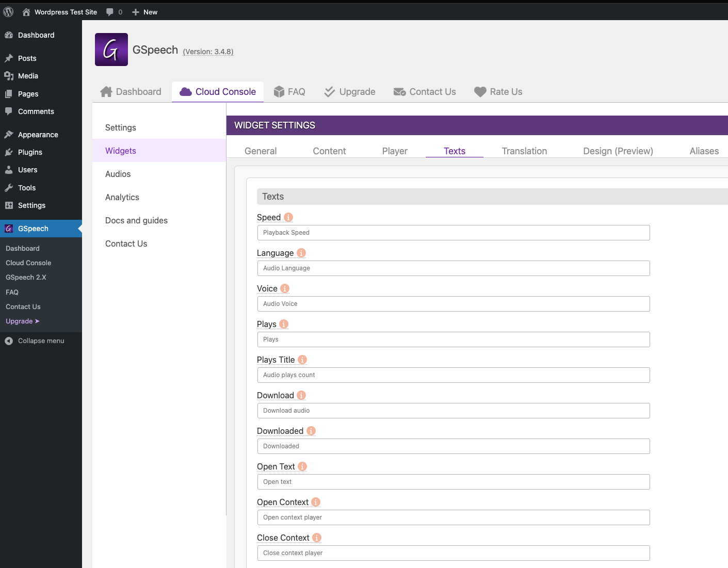The height and width of the screenshot is (568, 728).
Task: Click the plus icon next to New
Action: pos(136,12)
